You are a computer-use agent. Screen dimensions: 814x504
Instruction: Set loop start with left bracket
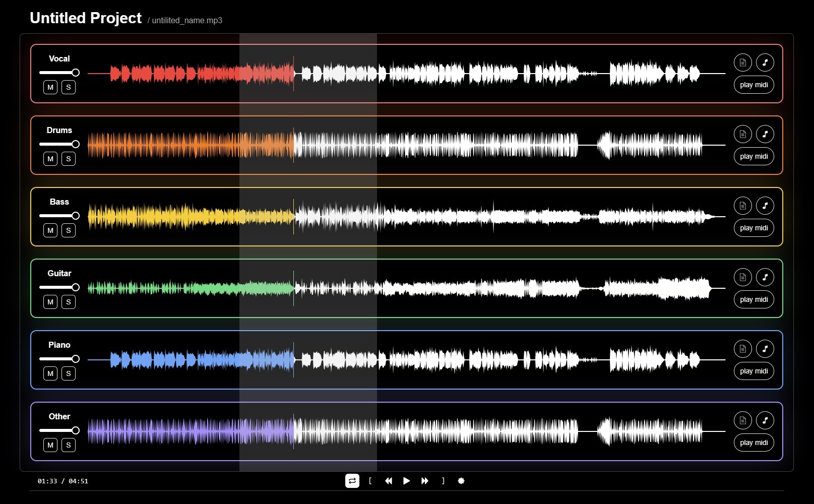pos(370,481)
